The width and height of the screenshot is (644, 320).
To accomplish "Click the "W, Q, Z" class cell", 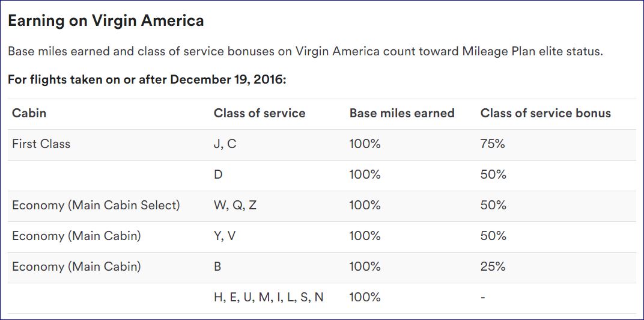I will 235,205.
